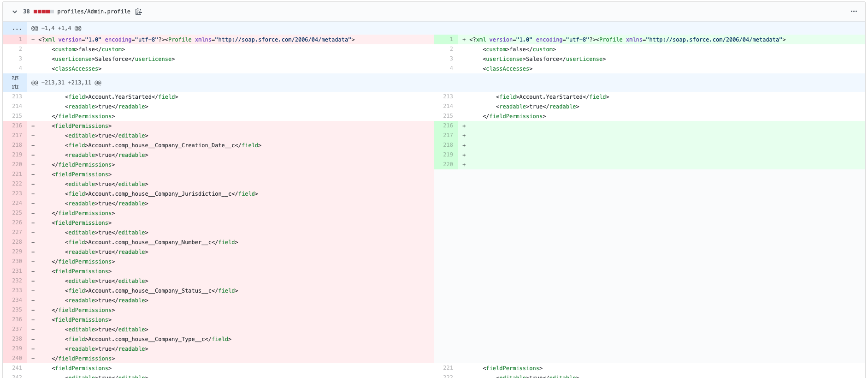The image size is (868, 378).
Task: Copy the profiles/Admin.profile file path
Action: (138, 12)
